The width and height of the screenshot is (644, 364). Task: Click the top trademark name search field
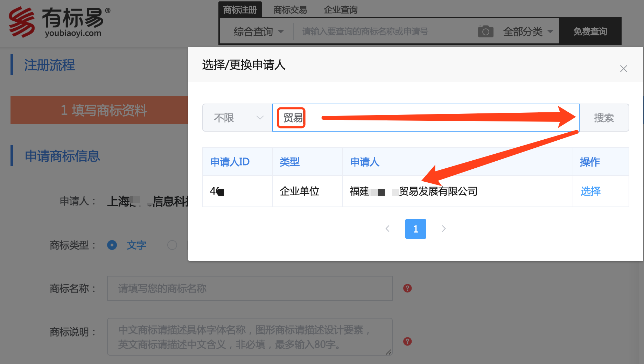click(385, 31)
